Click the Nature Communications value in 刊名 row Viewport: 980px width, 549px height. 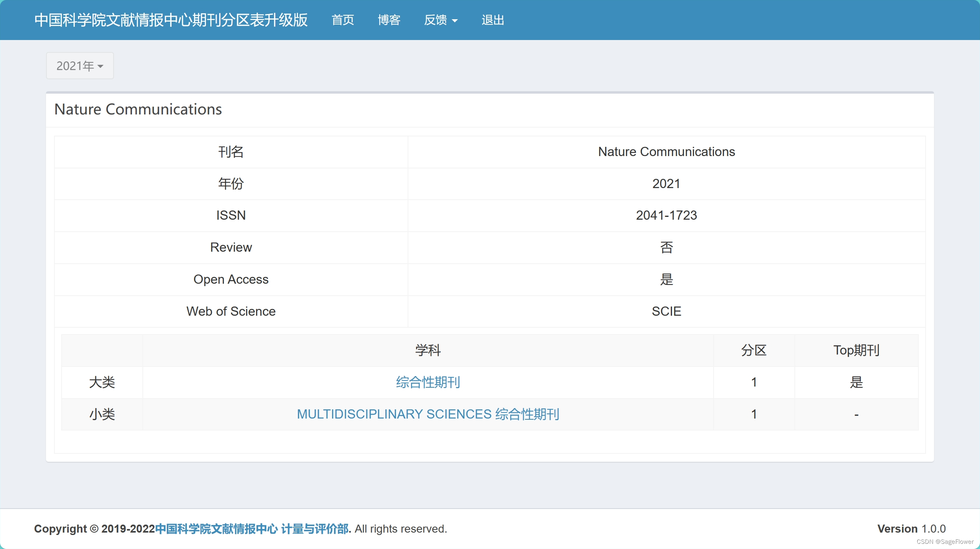tap(666, 152)
